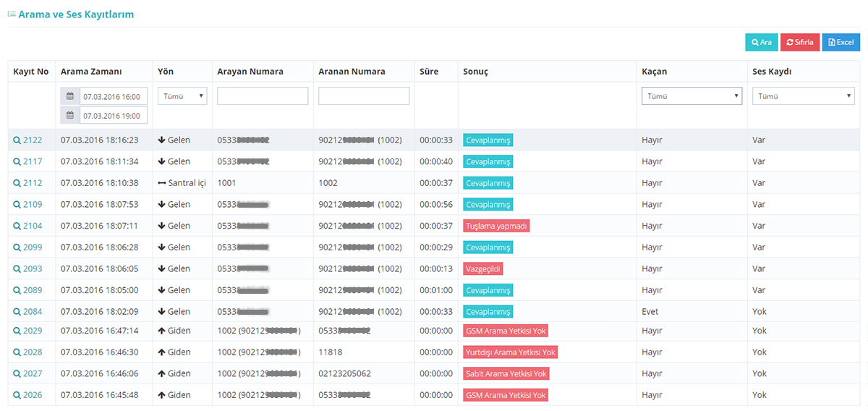
Task: Open record 2027 details
Action: [27, 373]
